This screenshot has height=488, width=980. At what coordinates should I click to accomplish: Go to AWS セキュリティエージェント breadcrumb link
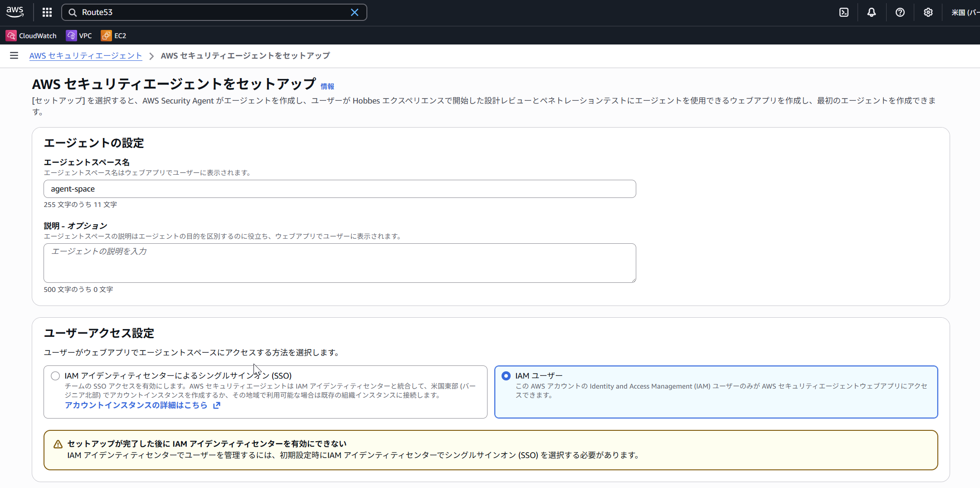pyautogui.click(x=86, y=55)
